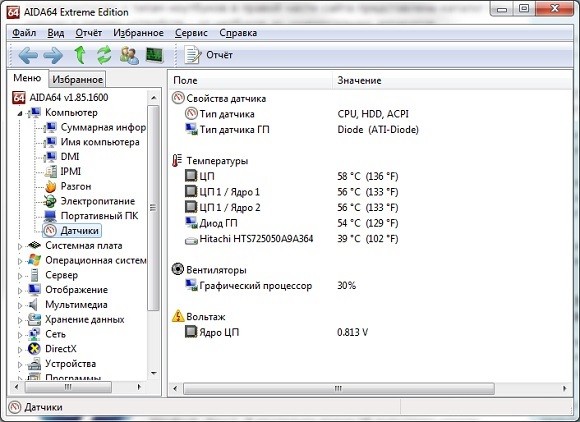Click the AIDA64 v1.85.1600 root icon

pos(19,98)
